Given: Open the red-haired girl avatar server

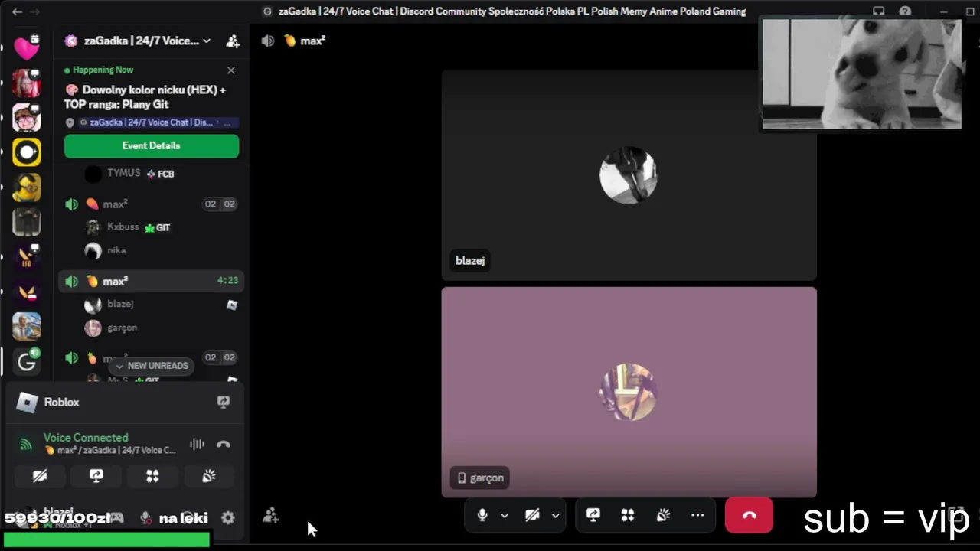Looking at the screenshot, I should [x=26, y=83].
